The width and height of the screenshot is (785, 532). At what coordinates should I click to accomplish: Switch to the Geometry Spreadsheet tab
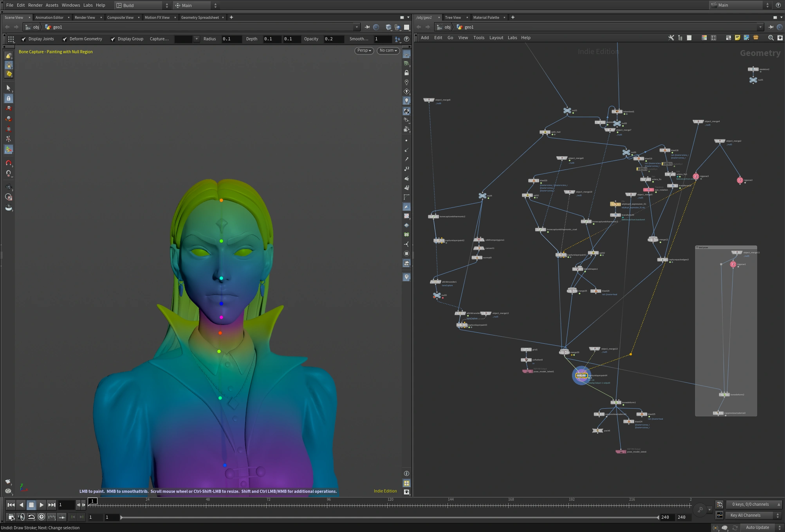tap(200, 18)
